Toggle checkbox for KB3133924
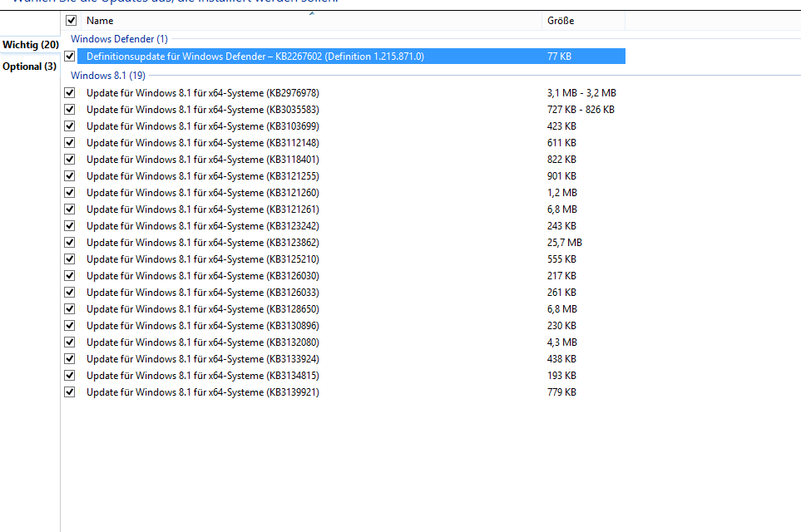 pyautogui.click(x=70, y=358)
